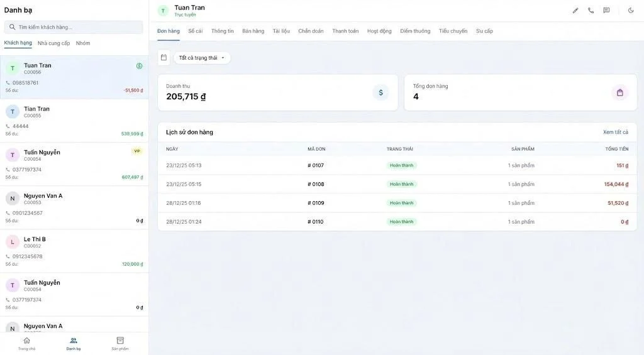644x355 pixels.
Task: Expand the 'Tất cả trạng thái' dropdown
Action: click(x=201, y=58)
